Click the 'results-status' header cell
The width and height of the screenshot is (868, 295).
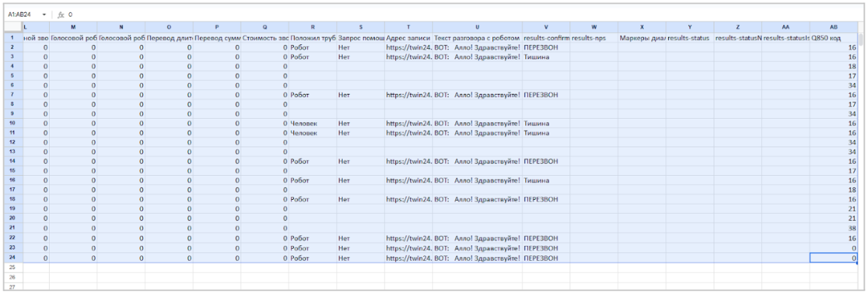coord(689,38)
